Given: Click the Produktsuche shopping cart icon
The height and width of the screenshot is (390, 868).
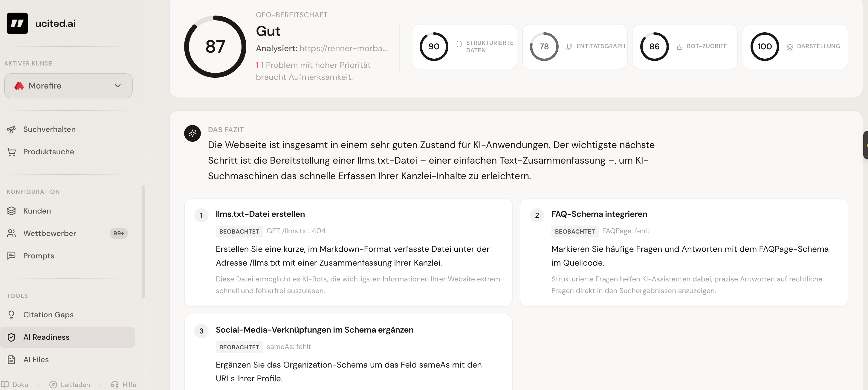Looking at the screenshot, I should tap(11, 152).
